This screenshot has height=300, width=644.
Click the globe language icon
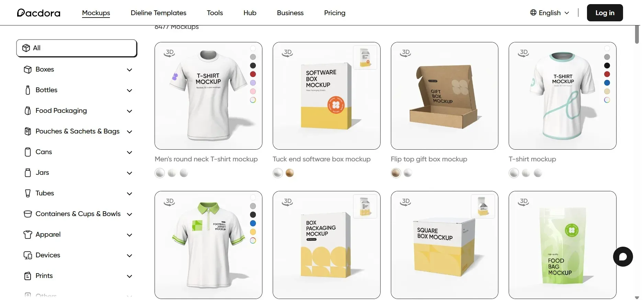(x=533, y=13)
